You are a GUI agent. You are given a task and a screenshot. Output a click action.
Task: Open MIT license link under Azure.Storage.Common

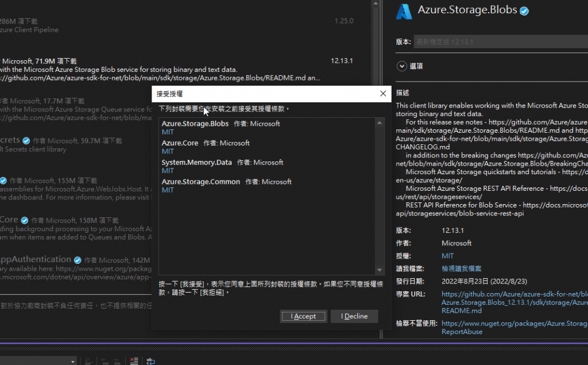tap(168, 190)
